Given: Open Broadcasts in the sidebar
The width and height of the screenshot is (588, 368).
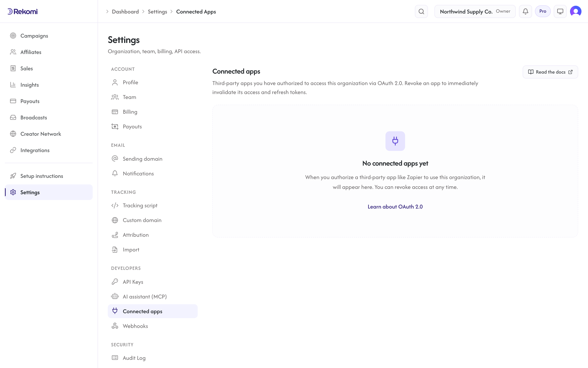Looking at the screenshot, I should tap(49, 117).
